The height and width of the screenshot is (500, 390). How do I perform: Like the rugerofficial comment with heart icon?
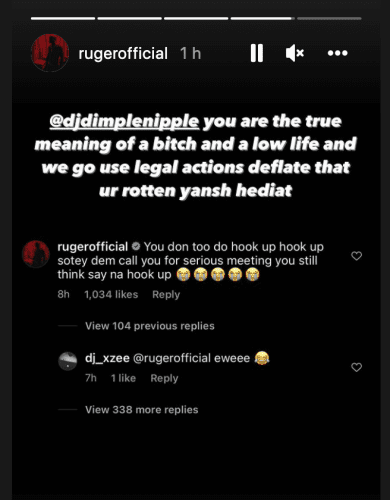(357, 256)
